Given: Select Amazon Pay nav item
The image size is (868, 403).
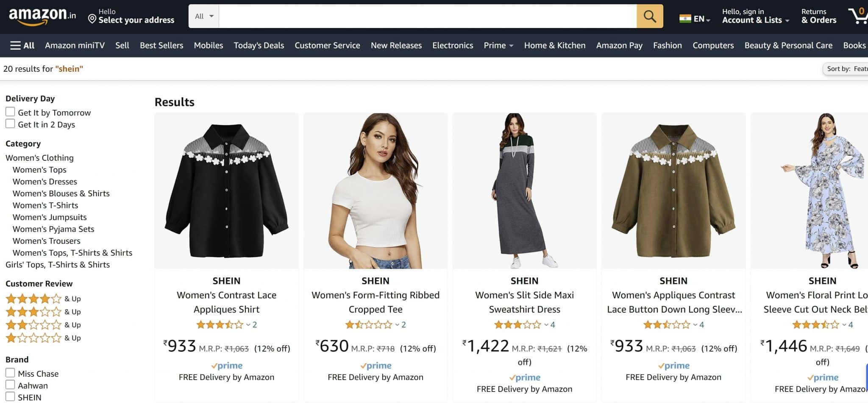Looking at the screenshot, I should pos(619,45).
